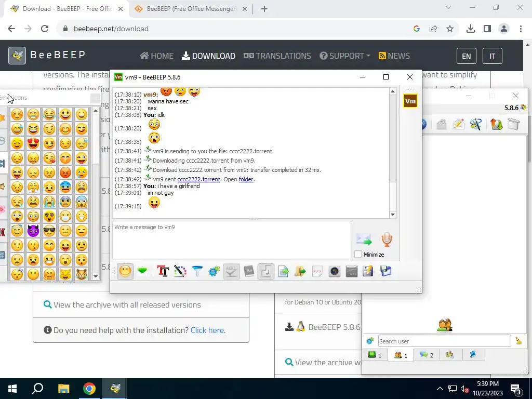Viewport: 532px width, 399px height.
Task: Open the received file folder link
Action: click(246, 179)
